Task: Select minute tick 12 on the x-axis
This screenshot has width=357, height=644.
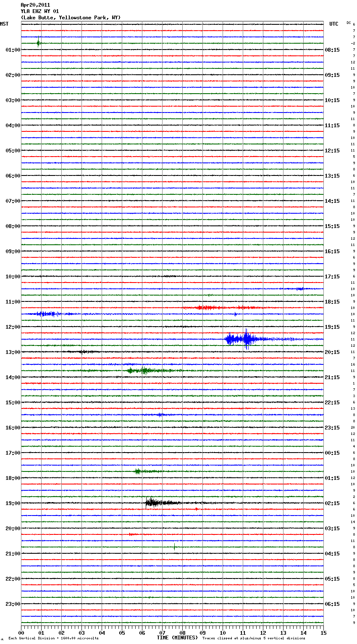Action: [263, 633]
